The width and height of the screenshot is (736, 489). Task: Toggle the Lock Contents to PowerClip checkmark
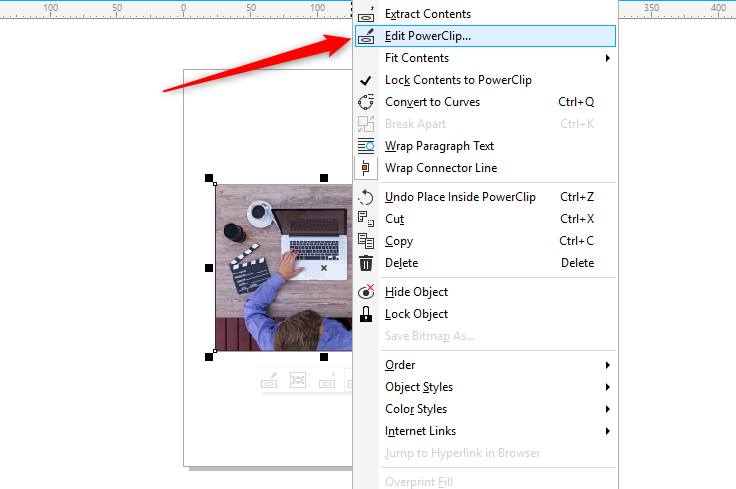tap(366, 80)
